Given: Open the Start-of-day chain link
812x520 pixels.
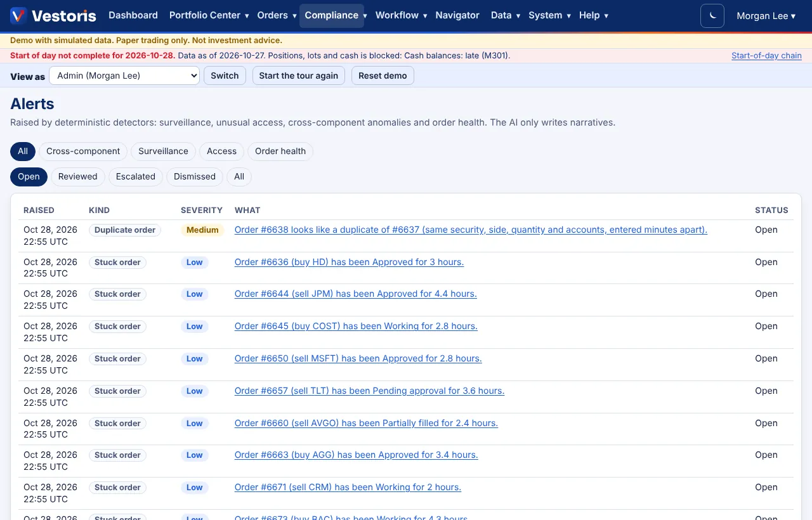Looking at the screenshot, I should [766, 56].
